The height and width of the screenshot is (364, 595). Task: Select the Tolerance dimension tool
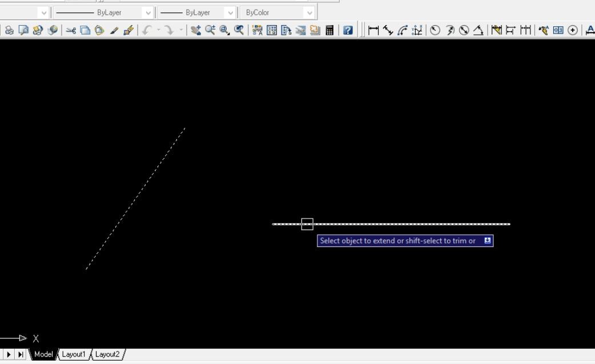(557, 31)
